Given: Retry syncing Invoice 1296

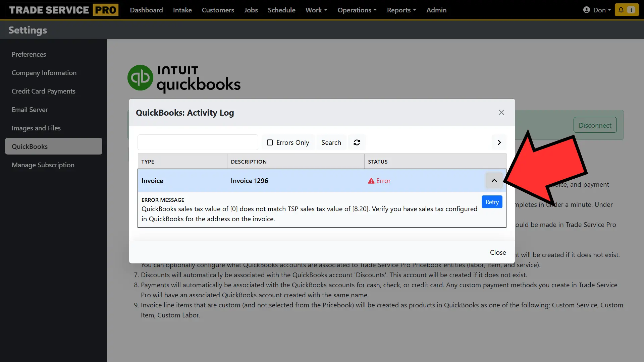Looking at the screenshot, I should [x=491, y=202].
